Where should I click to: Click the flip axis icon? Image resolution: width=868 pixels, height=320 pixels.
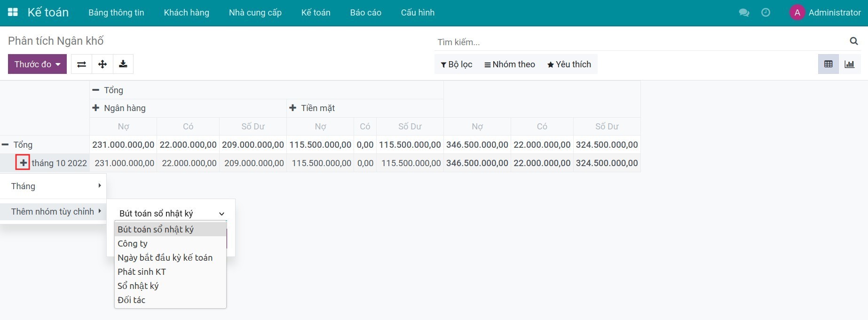point(81,64)
